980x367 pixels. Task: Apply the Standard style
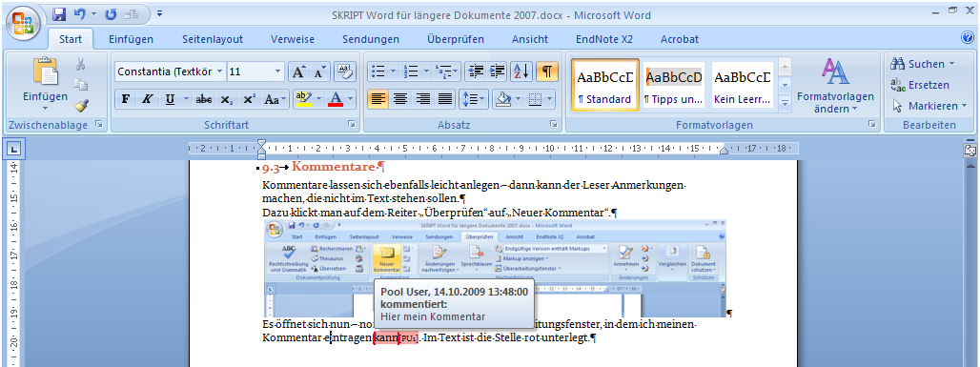click(x=605, y=85)
